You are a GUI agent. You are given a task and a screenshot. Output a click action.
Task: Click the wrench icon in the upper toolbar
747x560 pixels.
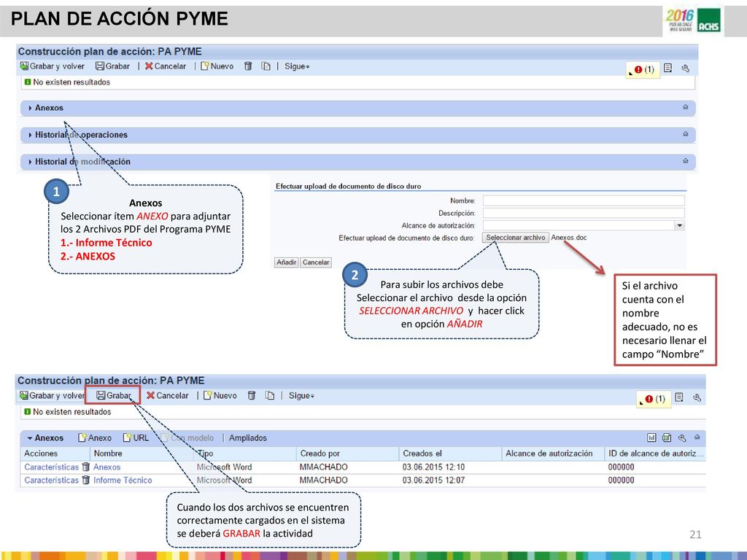[x=686, y=68]
